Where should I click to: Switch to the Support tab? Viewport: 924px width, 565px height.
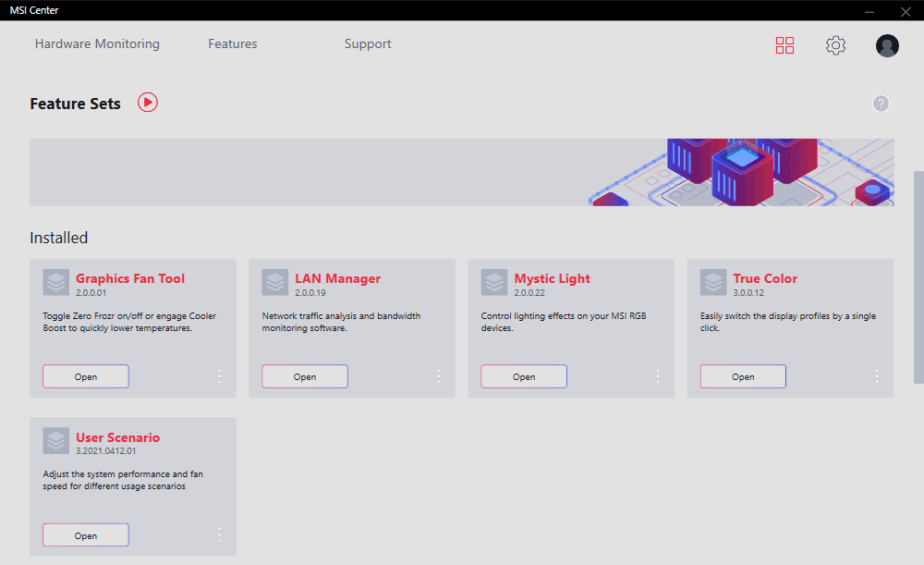(368, 44)
